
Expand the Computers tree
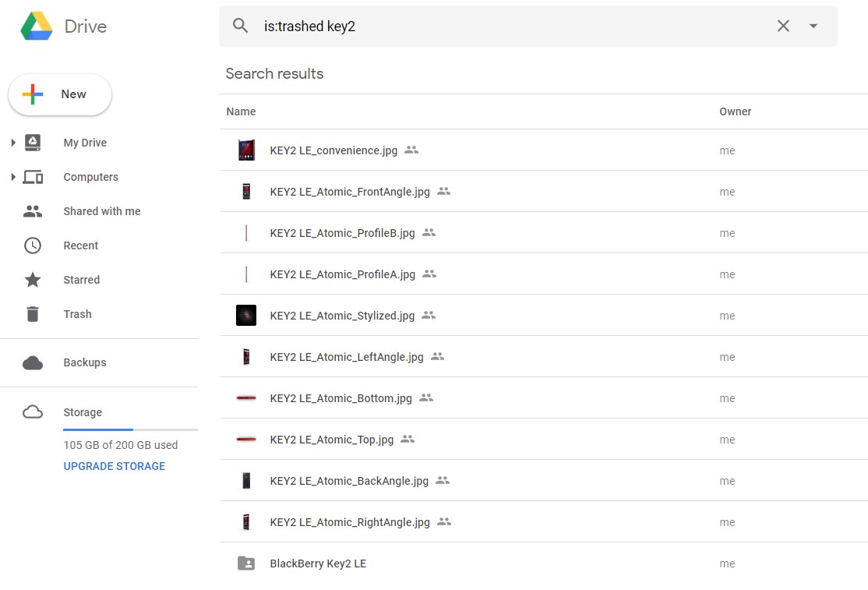tap(13, 177)
